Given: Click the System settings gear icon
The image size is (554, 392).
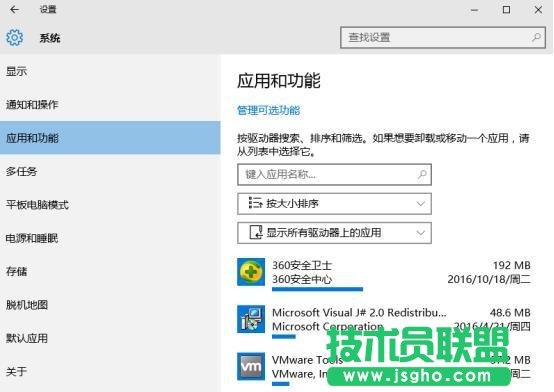Looking at the screenshot, I should [14, 37].
